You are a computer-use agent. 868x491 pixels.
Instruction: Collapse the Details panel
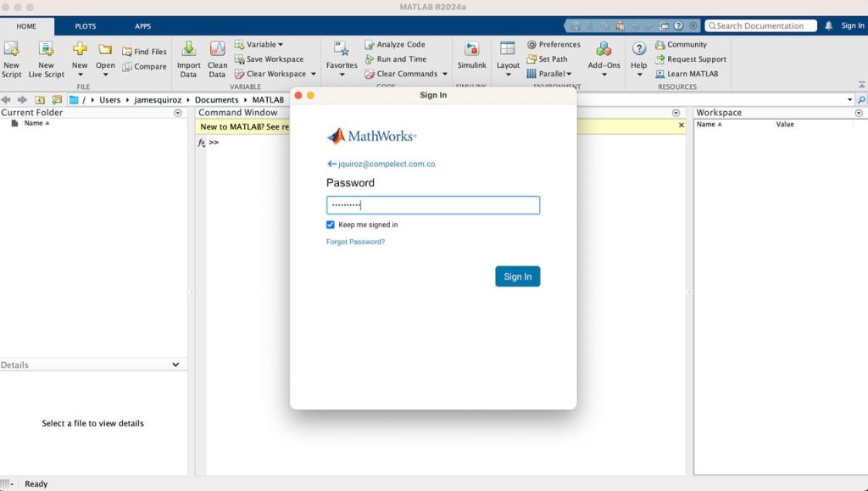175,365
